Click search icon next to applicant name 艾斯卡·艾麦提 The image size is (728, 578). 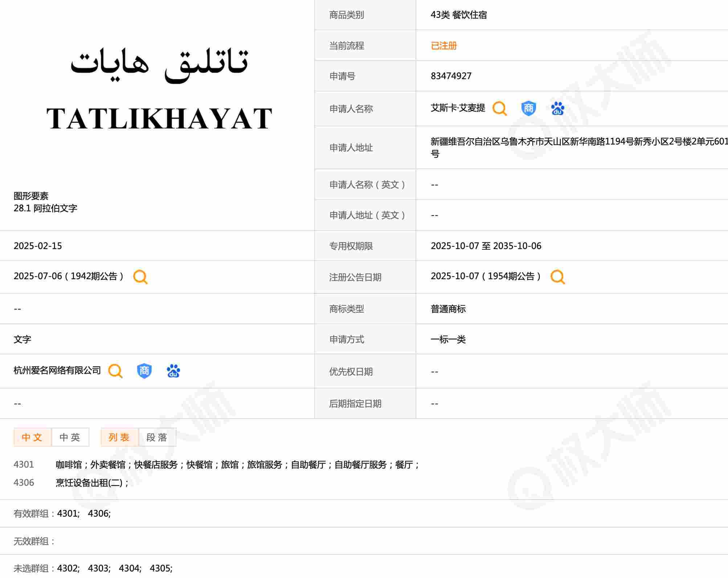[499, 108]
